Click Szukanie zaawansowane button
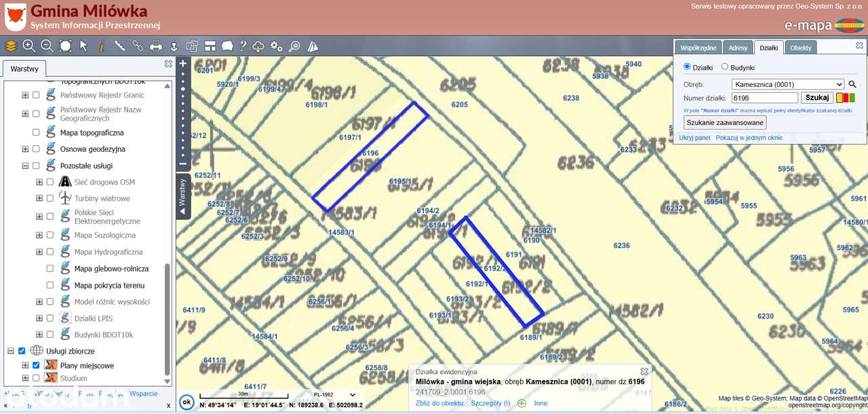Screen dimensions: 868x414 click(725, 123)
